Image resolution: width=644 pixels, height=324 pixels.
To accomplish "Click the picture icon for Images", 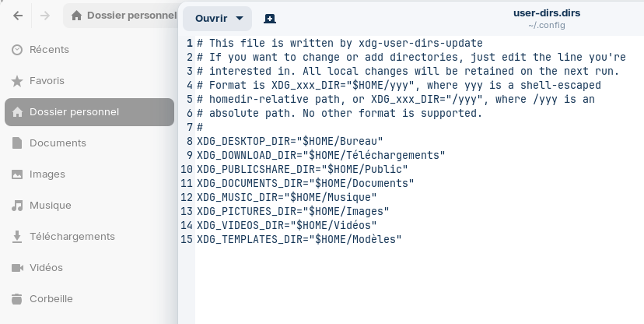I will 17,174.
